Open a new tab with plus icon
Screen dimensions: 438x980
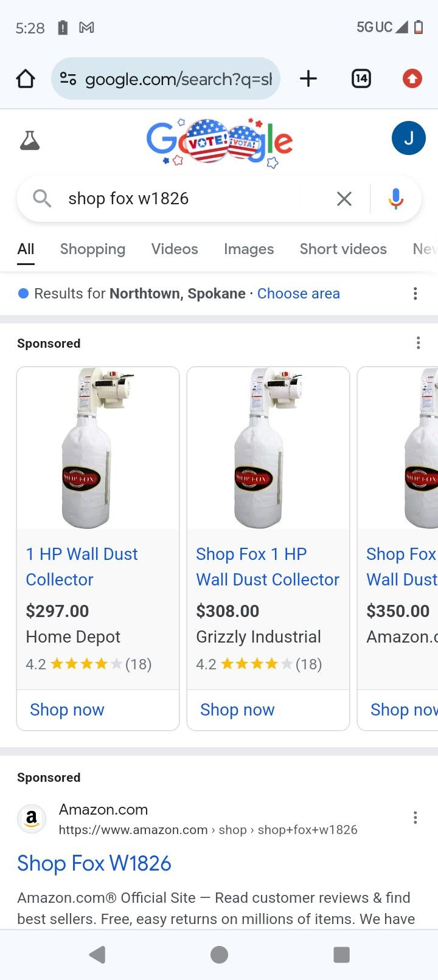[308, 78]
